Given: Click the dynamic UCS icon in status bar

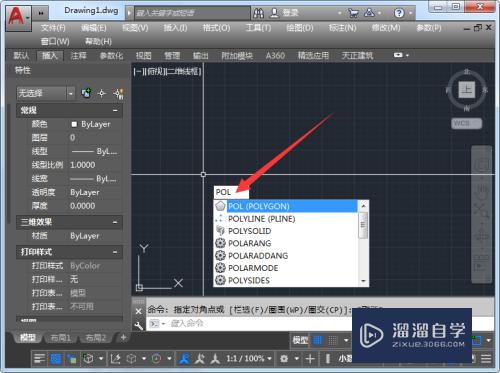Looking at the screenshot, I should point(115,359).
